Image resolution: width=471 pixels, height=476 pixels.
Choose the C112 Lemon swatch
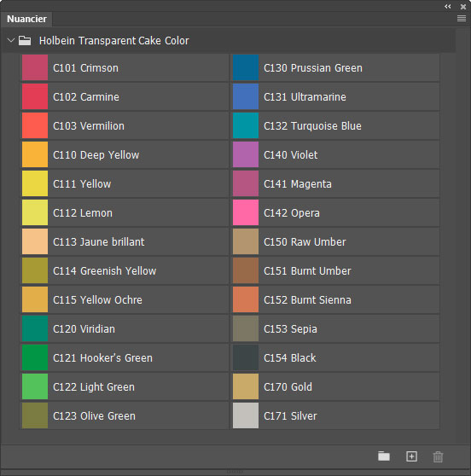pos(35,212)
